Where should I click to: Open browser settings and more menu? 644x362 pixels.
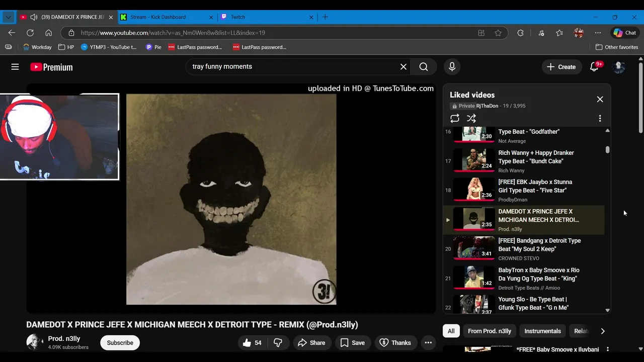tap(598, 33)
